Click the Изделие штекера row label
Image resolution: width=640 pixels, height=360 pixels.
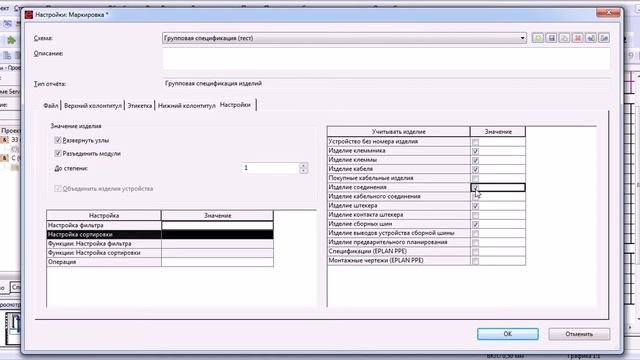click(353, 206)
